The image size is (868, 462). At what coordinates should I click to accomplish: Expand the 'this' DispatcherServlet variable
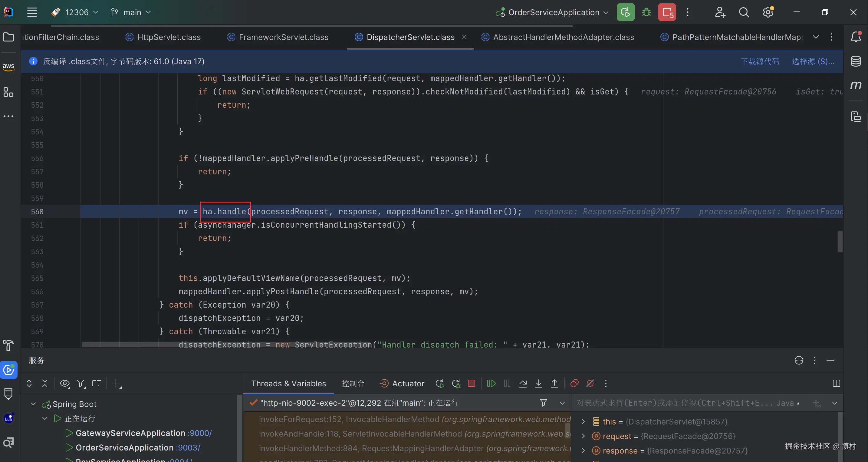click(x=583, y=421)
